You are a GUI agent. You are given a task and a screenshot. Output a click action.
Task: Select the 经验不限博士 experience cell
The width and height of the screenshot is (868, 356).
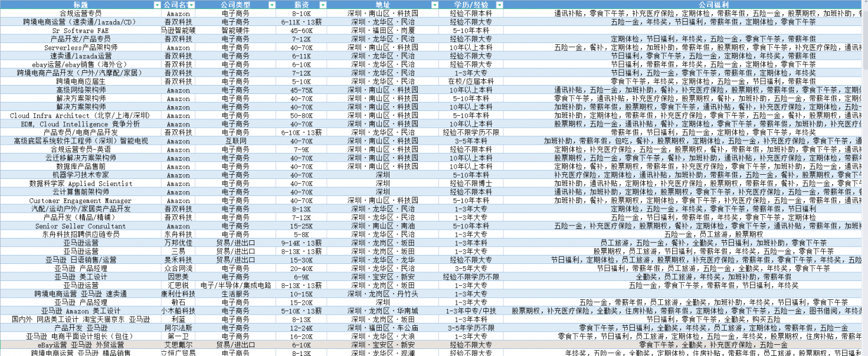471,184
